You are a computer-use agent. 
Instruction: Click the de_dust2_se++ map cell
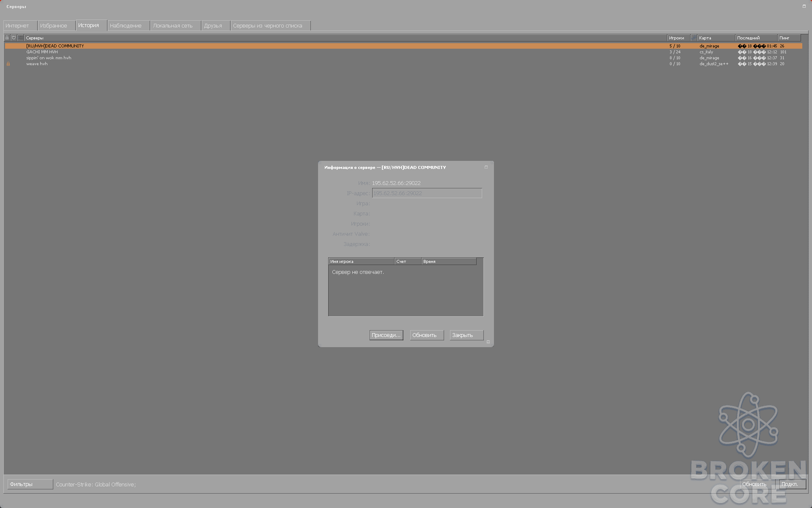[714, 64]
